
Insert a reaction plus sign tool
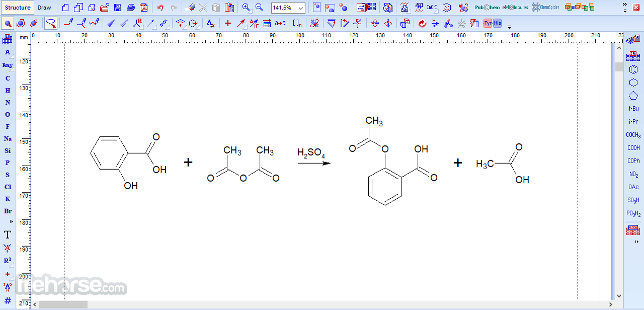coord(228,23)
